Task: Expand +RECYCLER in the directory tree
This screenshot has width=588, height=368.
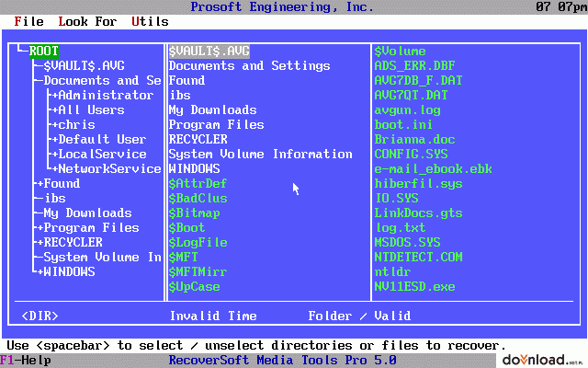Action: [x=70, y=243]
